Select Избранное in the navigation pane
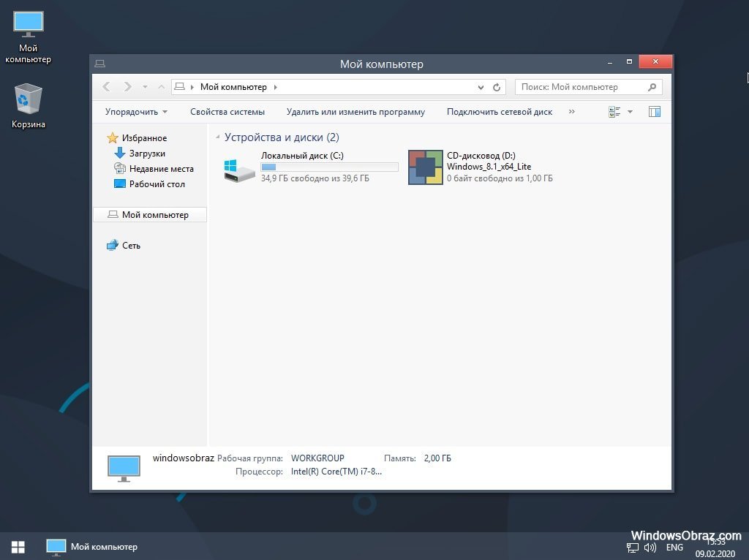Viewport: 749px width, 560px height. click(x=144, y=138)
